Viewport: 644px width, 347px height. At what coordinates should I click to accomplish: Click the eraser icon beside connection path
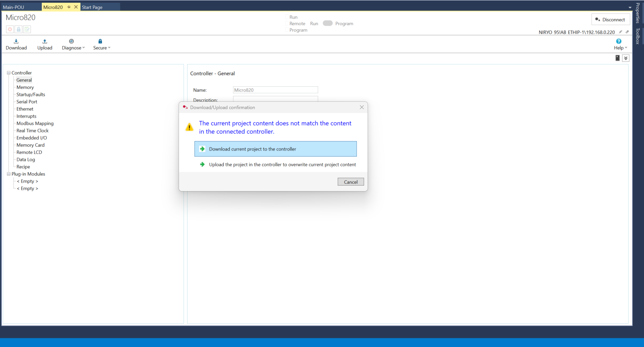click(x=627, y=32)
